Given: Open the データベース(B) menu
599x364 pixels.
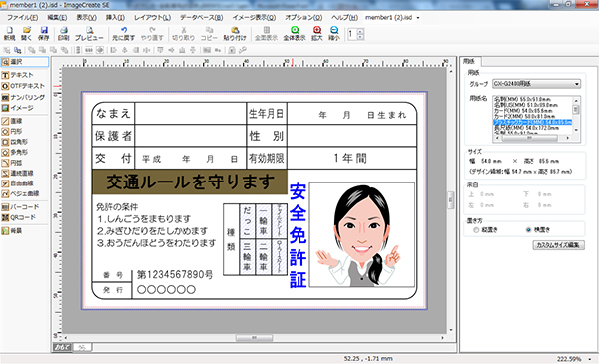Looking at the screenshot, I should 201,18.
